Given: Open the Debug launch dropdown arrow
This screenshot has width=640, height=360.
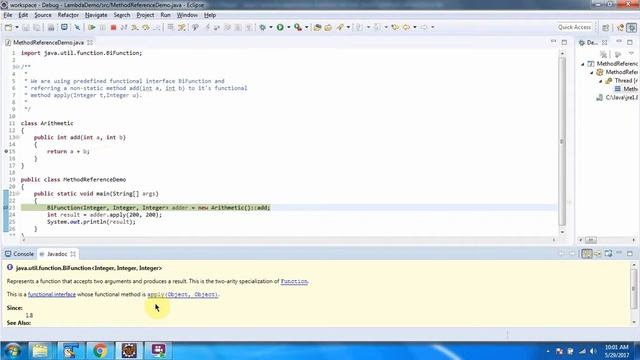Looking at the screenshot, I should 271,27.
